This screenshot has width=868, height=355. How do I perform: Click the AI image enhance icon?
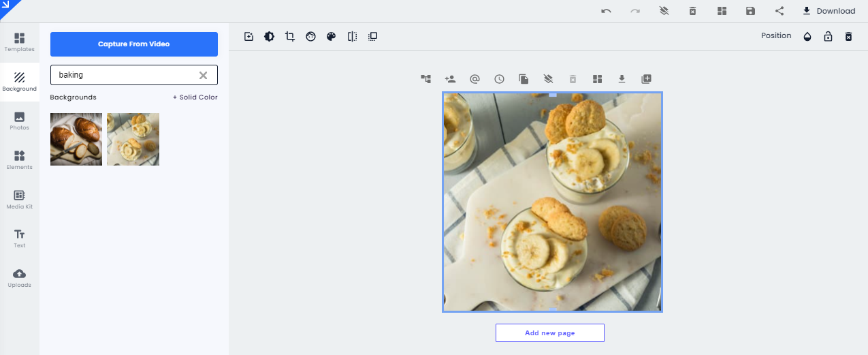coord(248,37)
